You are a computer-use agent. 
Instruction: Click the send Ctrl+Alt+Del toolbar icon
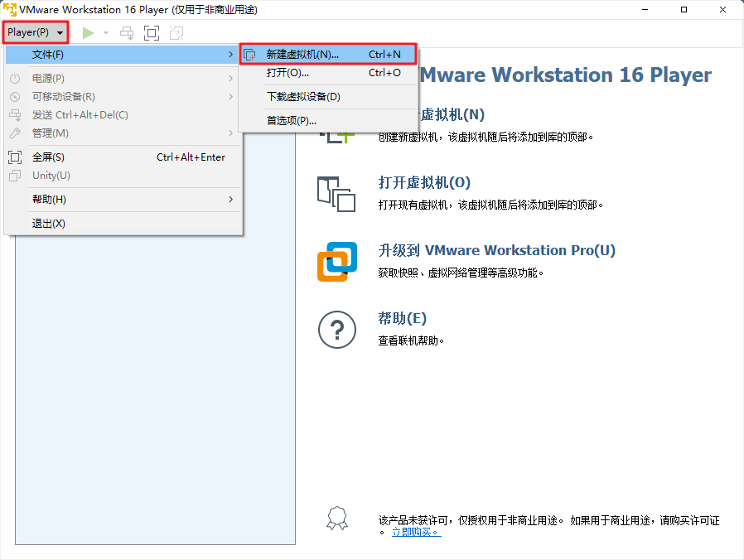coord(127,33)
